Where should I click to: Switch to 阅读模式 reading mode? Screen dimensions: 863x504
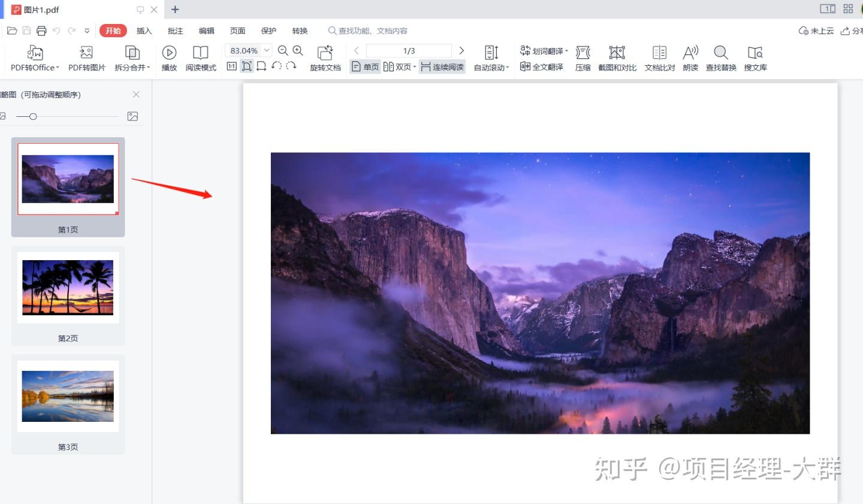(201, 59)
